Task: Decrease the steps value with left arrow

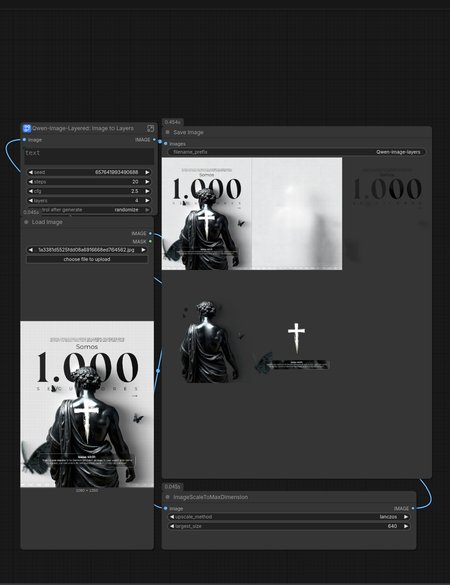Action: pyautogui.click(x=31, y=182)
